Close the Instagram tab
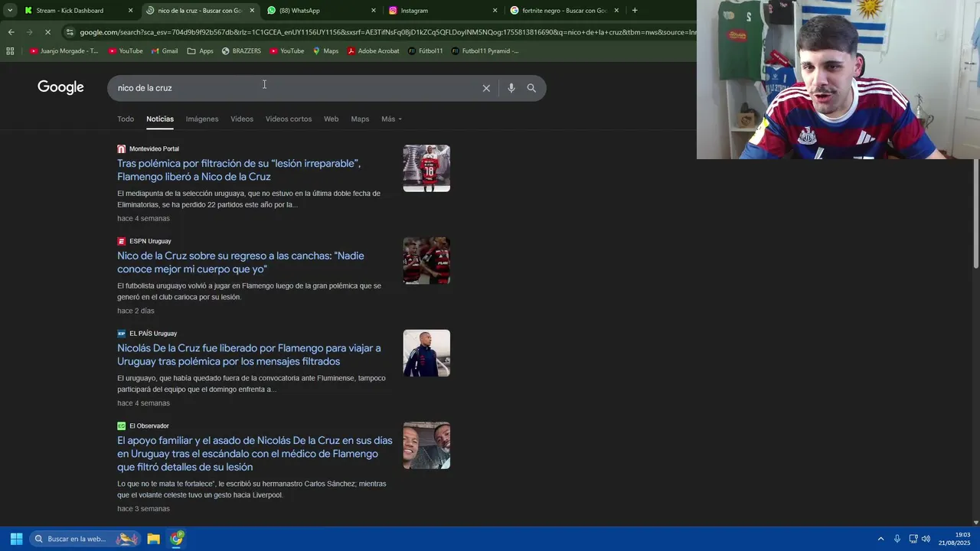 coord(495,11)
